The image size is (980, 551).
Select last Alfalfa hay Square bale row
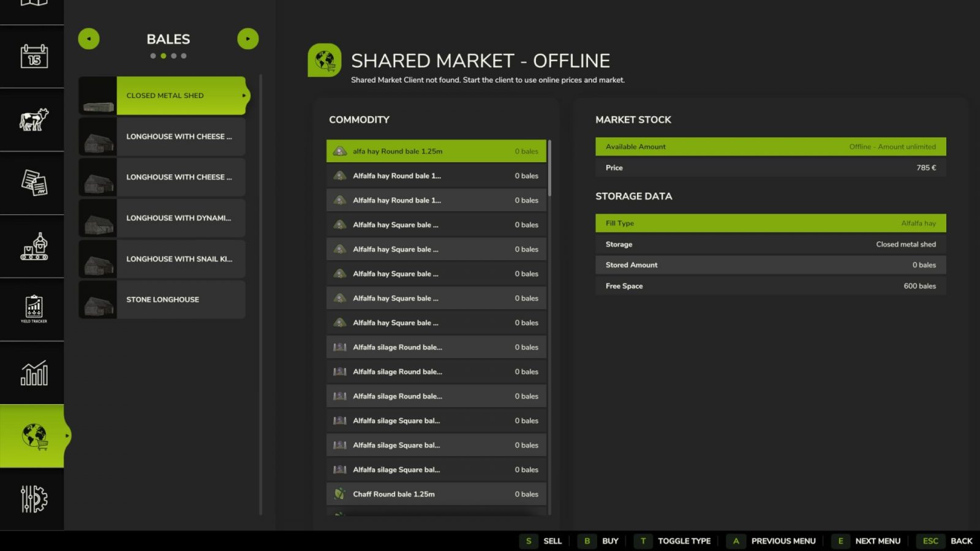(436, 323)
